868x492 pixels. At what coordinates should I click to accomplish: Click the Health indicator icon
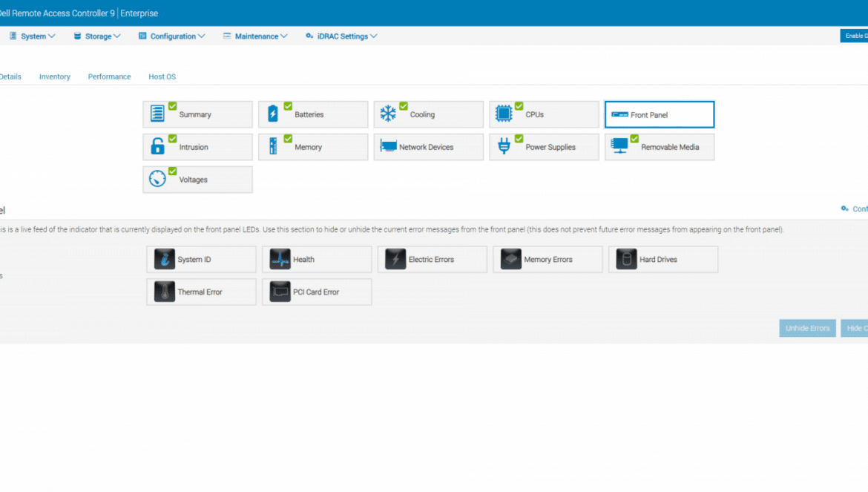(280, 259)
